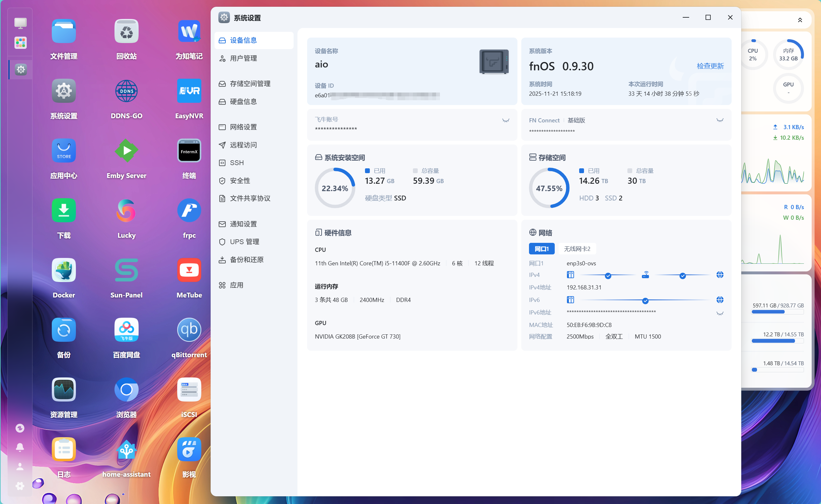Open the home-assistant app icon
This screenshot has width=821, height=504.
[126, 449]
